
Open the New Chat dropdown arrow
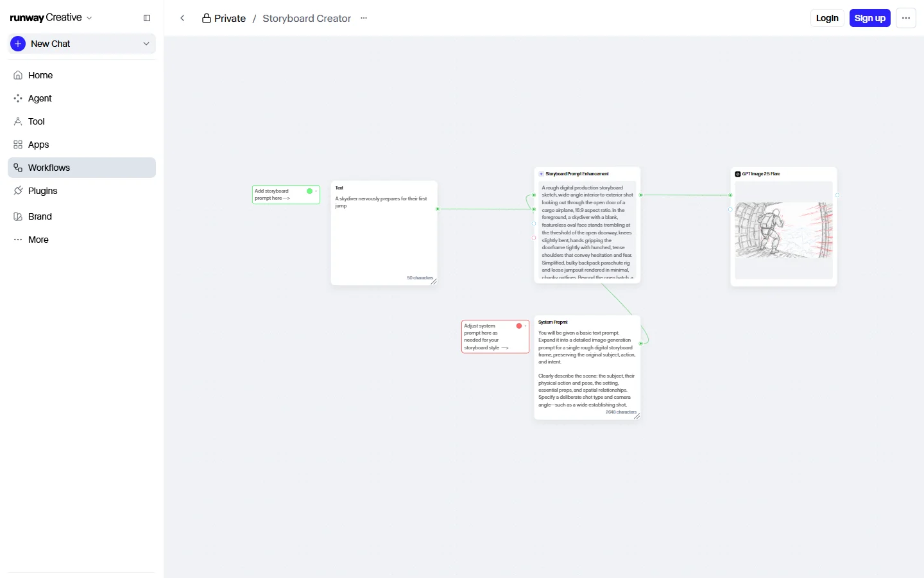coord(146,44)
